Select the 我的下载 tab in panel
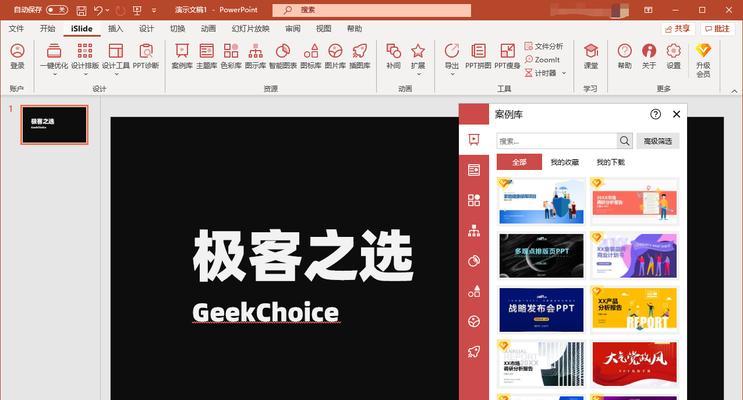The image size is (743, 400). (x=610, y=162)
